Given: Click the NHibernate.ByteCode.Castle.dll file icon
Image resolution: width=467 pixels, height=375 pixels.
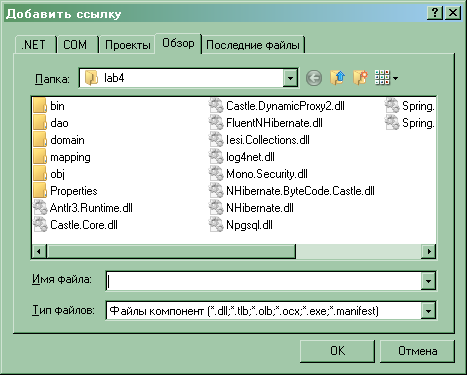Looking at the screenshot, I should pyautogui.click(x=216, y=191).
